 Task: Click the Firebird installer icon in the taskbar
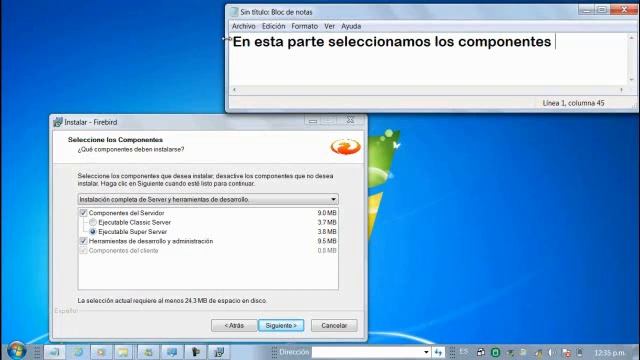click(219, 352)
